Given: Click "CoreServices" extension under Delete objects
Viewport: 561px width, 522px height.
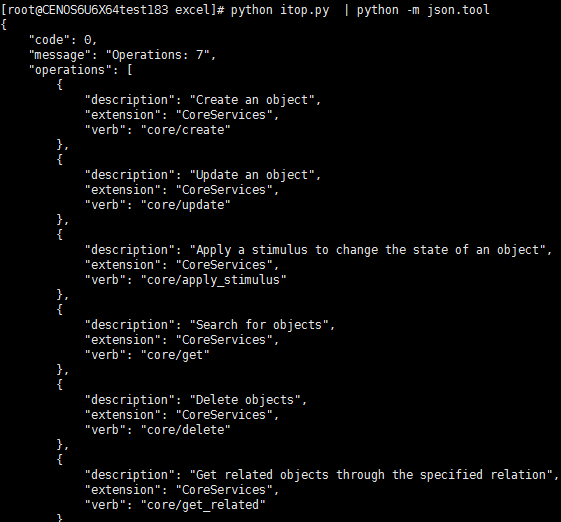Looking at the screenshot, I should [224, 415].
